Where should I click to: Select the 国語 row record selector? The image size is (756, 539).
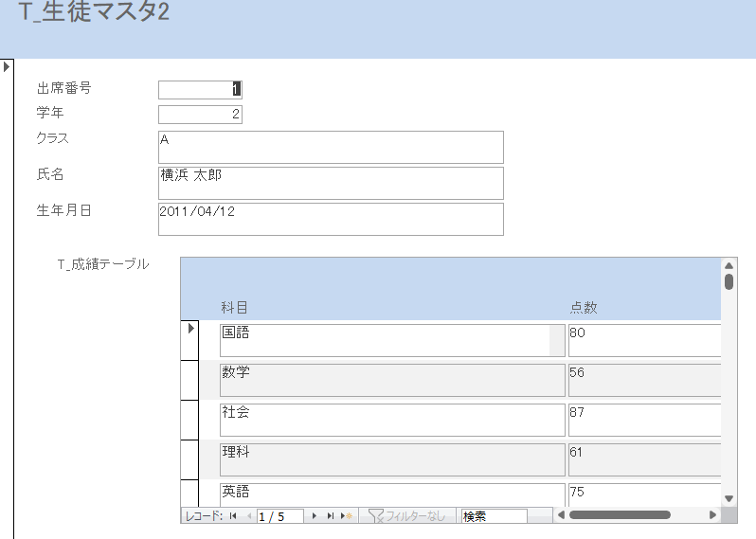(189, 339)
